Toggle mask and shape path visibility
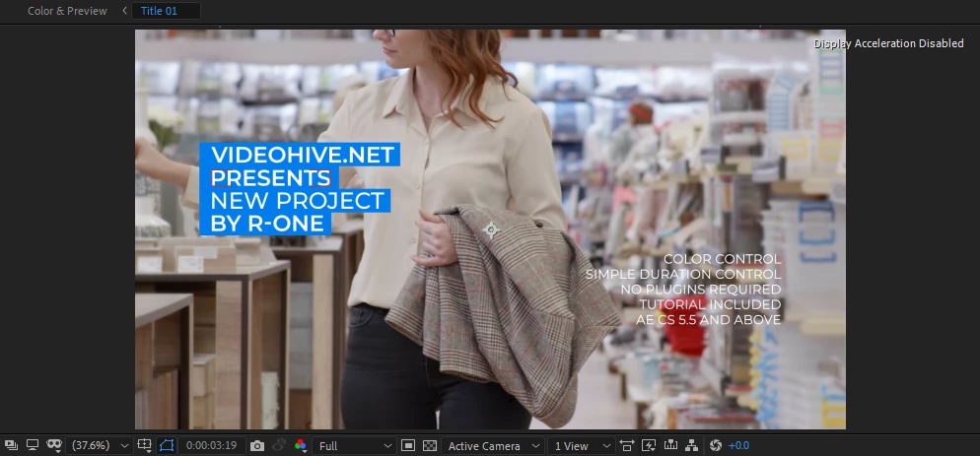This screenshot has height=456, width=980. click(x=167, y=445)
